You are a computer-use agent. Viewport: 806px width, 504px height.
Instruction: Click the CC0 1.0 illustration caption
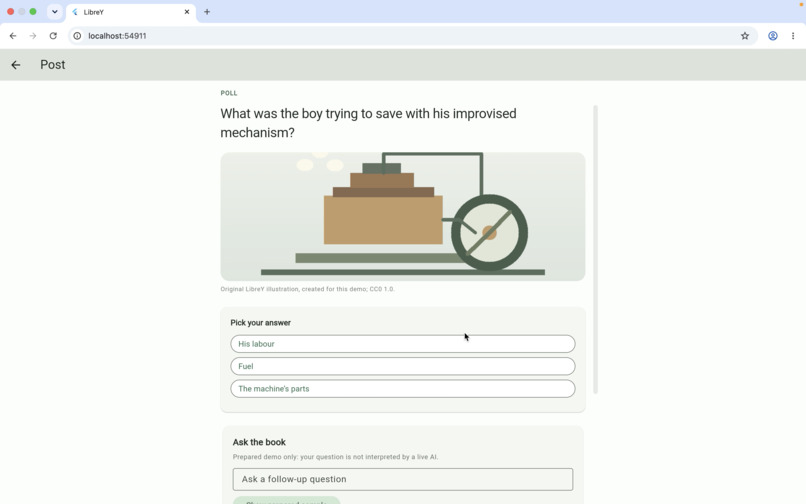tap(307, 289)
